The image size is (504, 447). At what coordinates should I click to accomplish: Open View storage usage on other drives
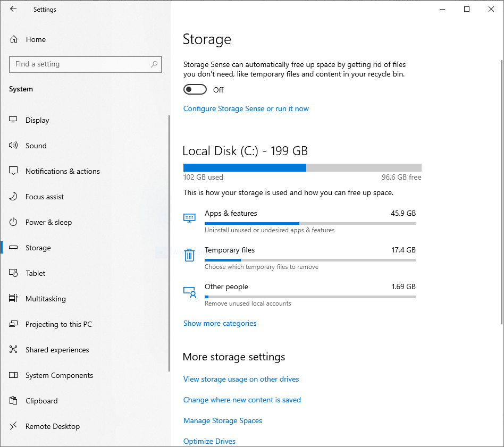tap(241, 379)
